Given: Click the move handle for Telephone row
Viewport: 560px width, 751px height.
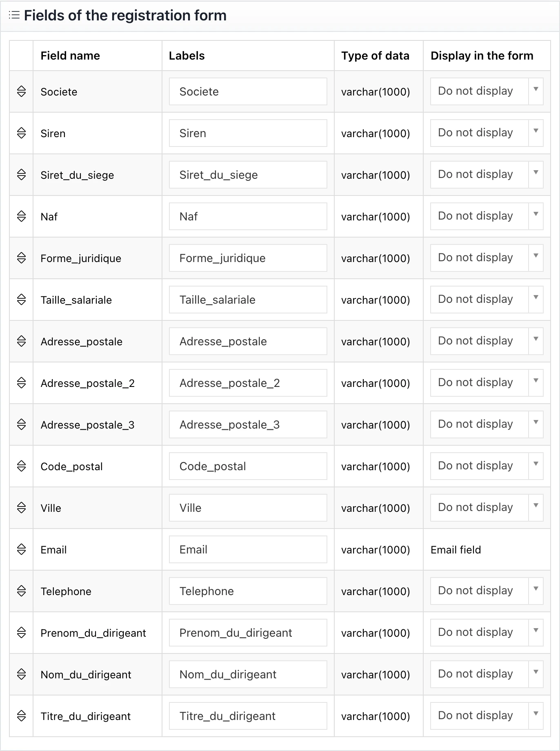Looking at the screenshot, I should point(22,591).
